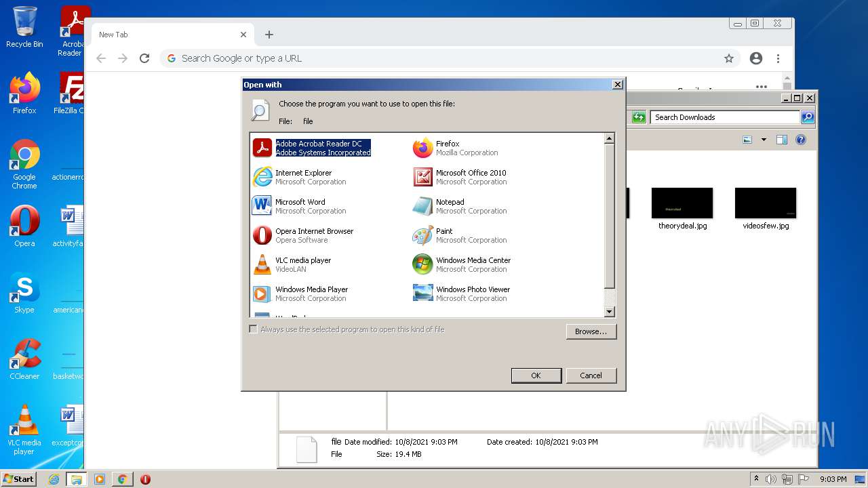The image size is (868, 488).
Task: Open Explorer's change view dropdown arrow
Action: [x=764, y=140]
